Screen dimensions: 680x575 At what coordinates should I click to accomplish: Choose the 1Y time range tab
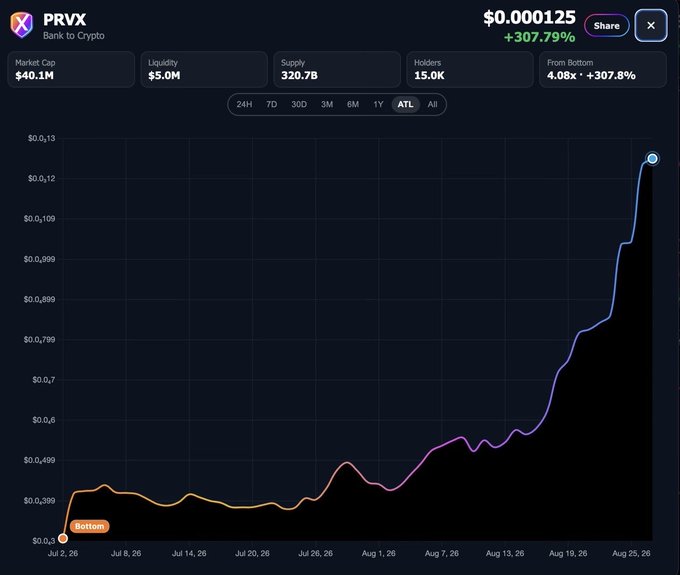pos(378,105)
